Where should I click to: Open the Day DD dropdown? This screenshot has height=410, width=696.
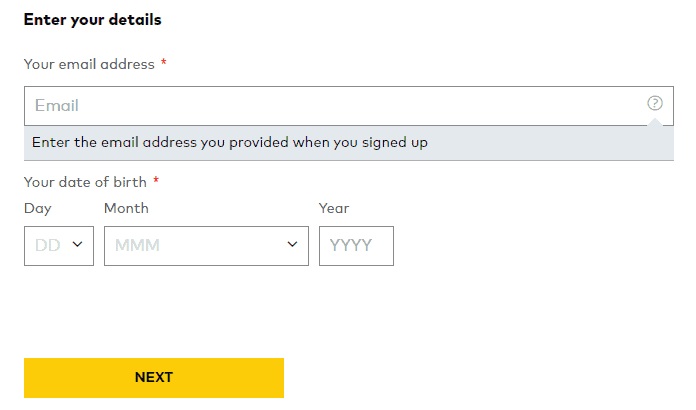(x=59, y=246)
